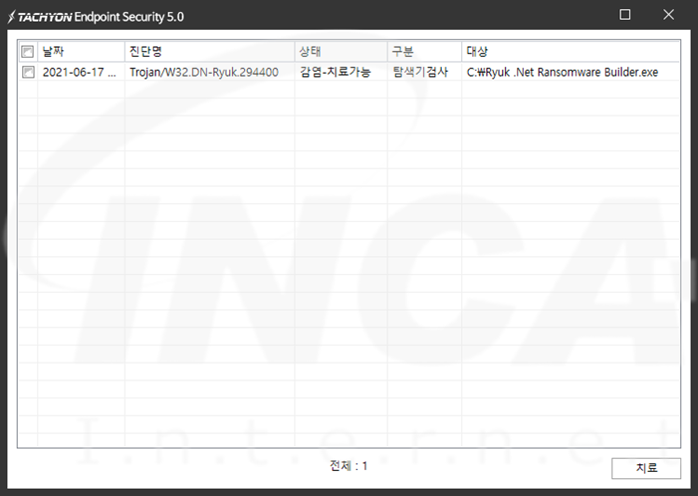This screenshot has width=698, height=496.
Task: Toggle the select-all checkbox in header
Action: [28, 52]
